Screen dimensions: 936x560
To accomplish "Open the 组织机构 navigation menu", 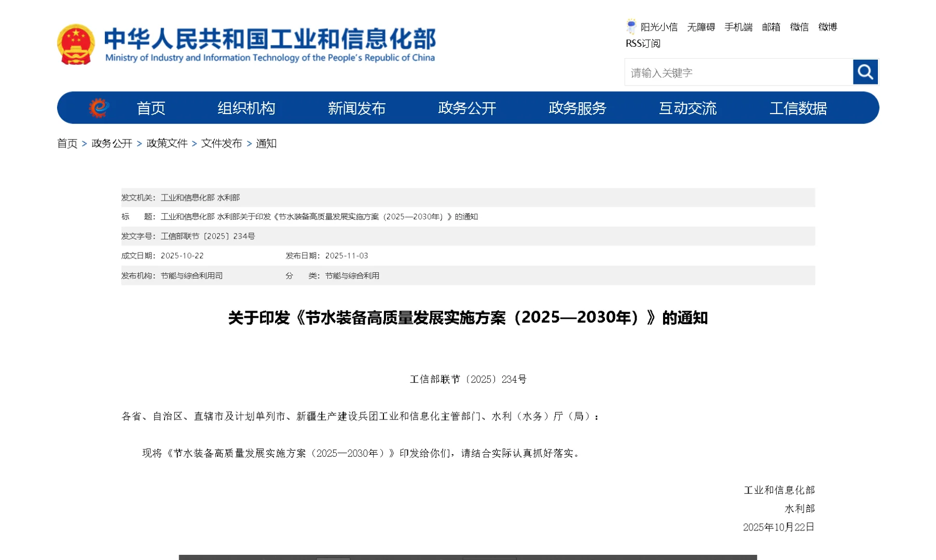I will click(x=247, y=108).
